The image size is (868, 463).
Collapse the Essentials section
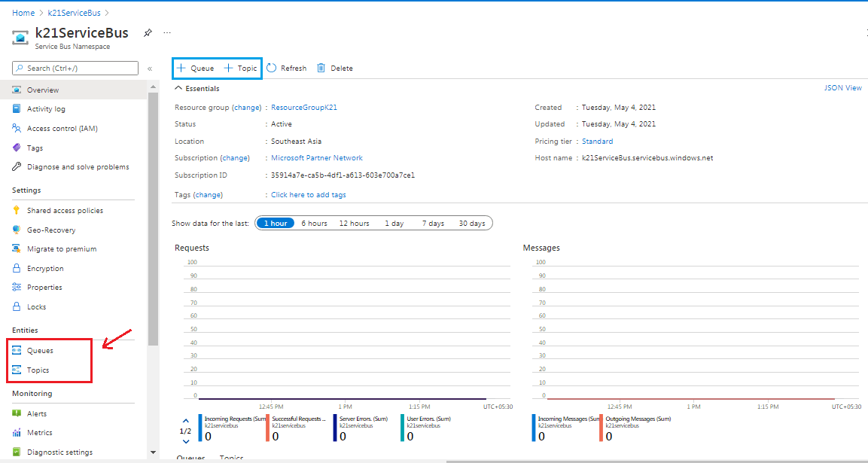point(178,89)
